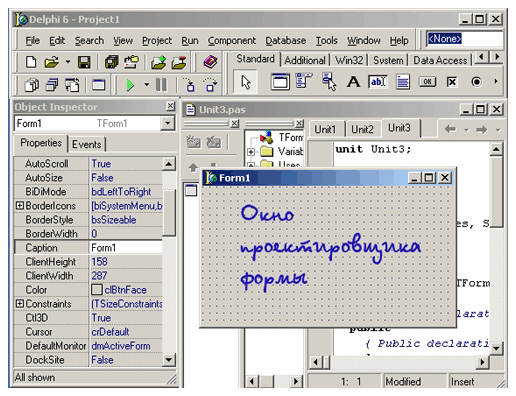Select the Memo component icon

(403, 82)
